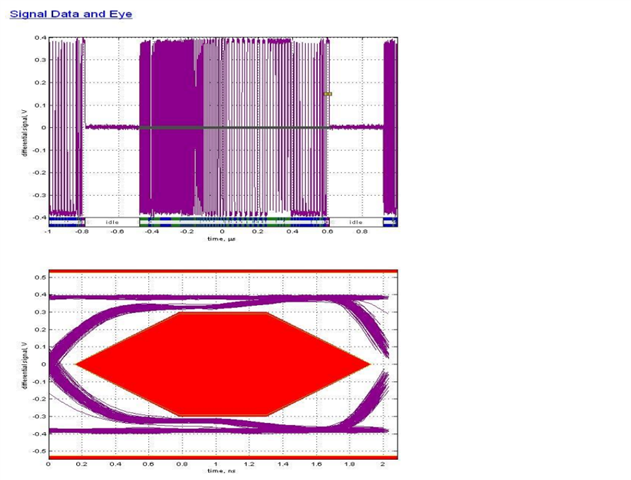Click the bottom red limit bar in eye diagram
Screen dimensions: 631x480
(223, 457)
